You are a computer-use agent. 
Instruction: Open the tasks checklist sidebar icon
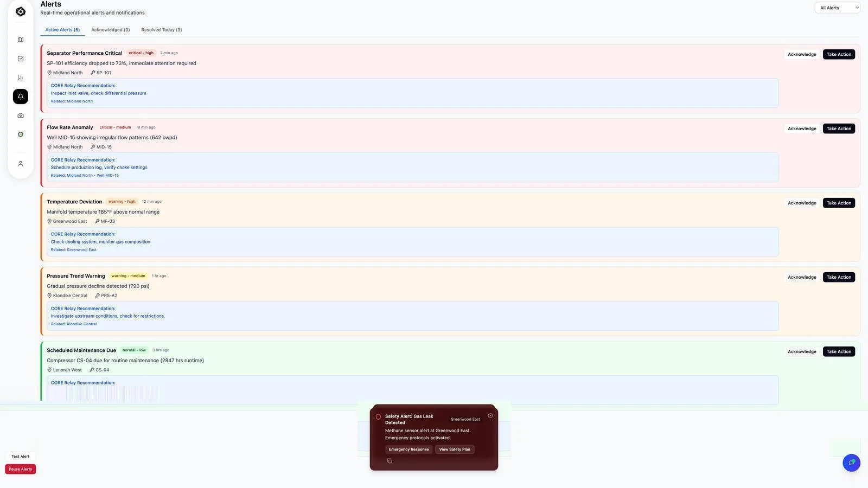21,59
